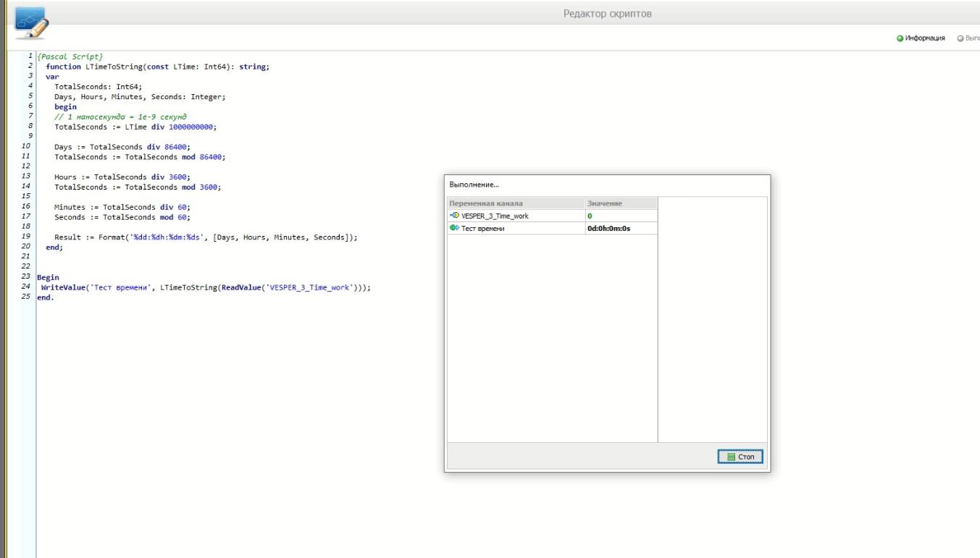
Task: Click the Стоп button in execution dialog
Action: pos(740,457)
